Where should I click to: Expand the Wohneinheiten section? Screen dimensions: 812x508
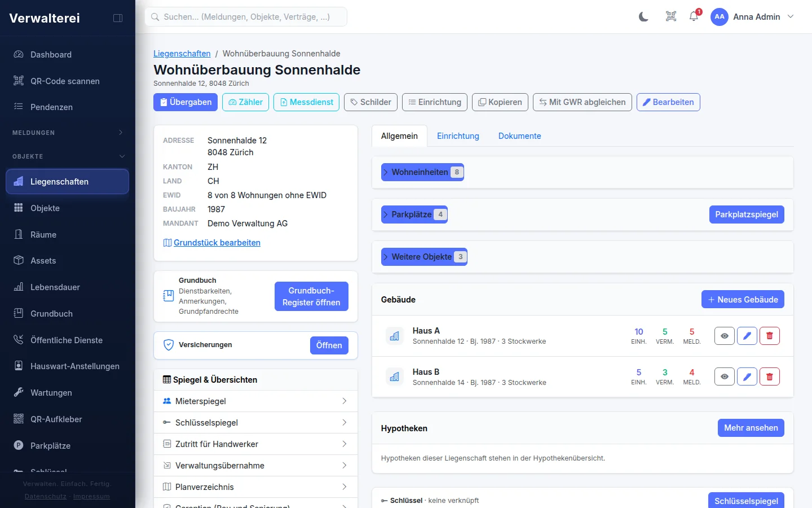pyautogui.click(x=422, y=172)
